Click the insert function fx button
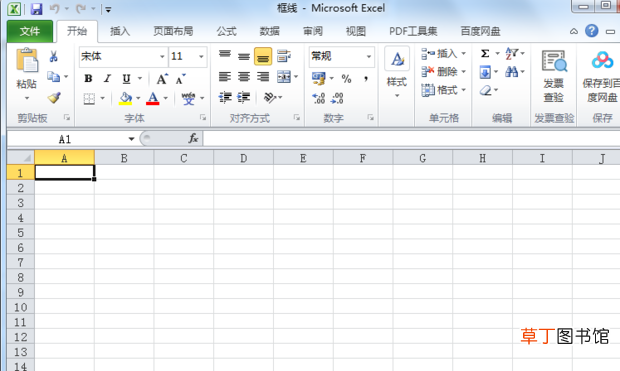Viewport: 620px width, 371px height. pyautogui.click(x=193, y=138)
